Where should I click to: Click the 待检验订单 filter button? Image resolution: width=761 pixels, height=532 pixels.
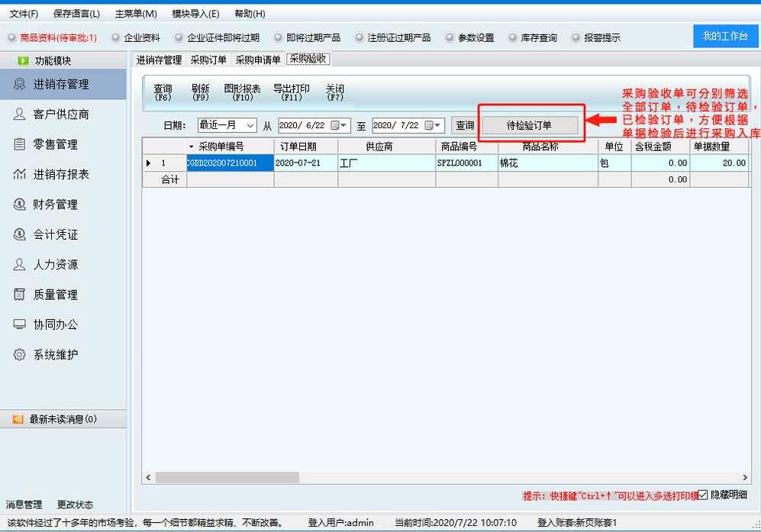pyautogui.click(x=530, y=125)
